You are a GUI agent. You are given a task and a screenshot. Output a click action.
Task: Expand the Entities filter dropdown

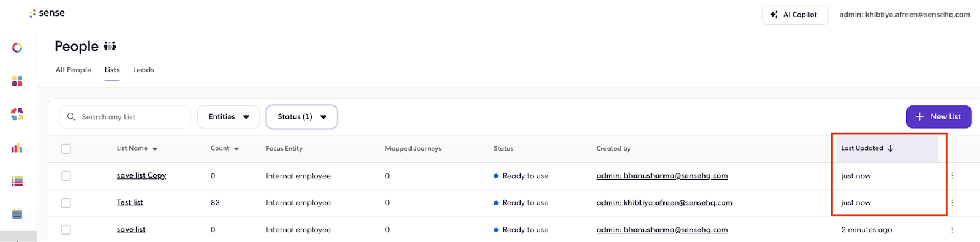[228, 117]
